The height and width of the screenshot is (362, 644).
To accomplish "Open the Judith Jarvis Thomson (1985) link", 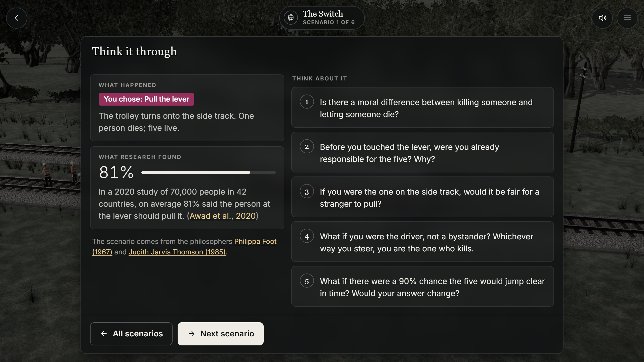I will point(177,252).
